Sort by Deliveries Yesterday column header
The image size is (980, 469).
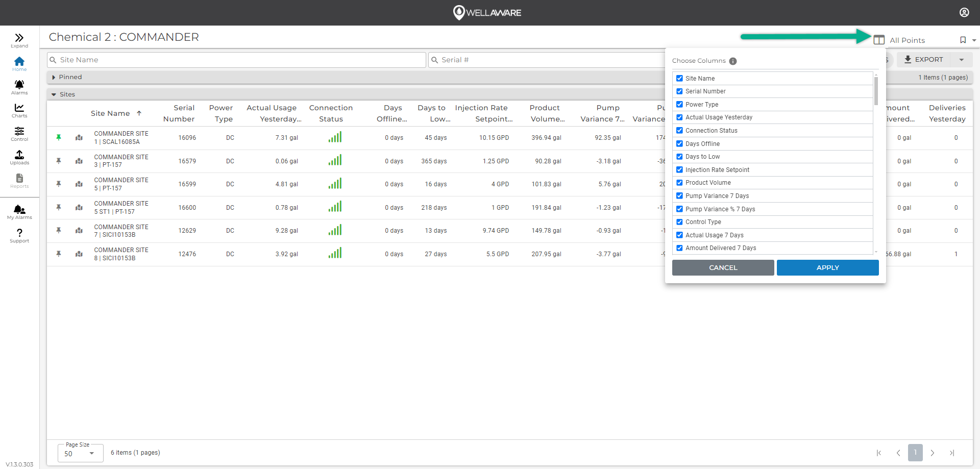click(x=947, y=113)
